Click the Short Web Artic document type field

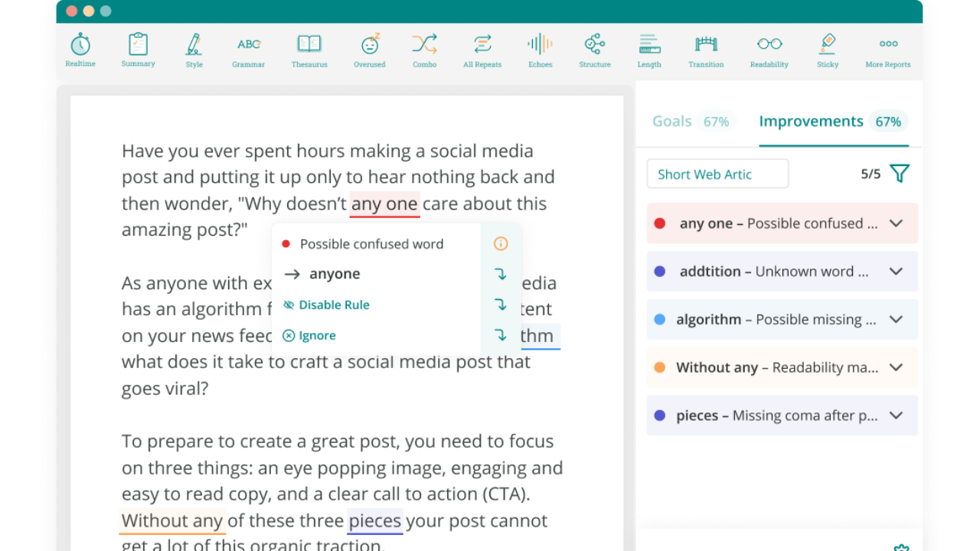(x=717, y=174)
